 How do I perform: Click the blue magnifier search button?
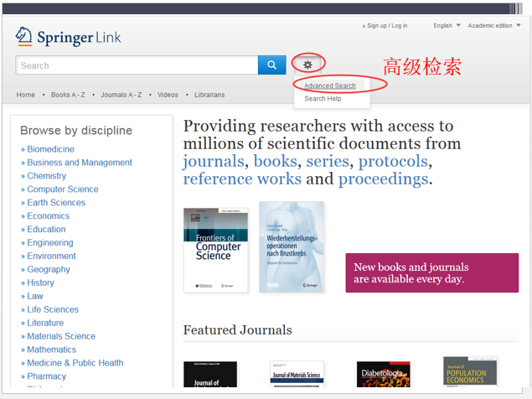coord(271,65)
